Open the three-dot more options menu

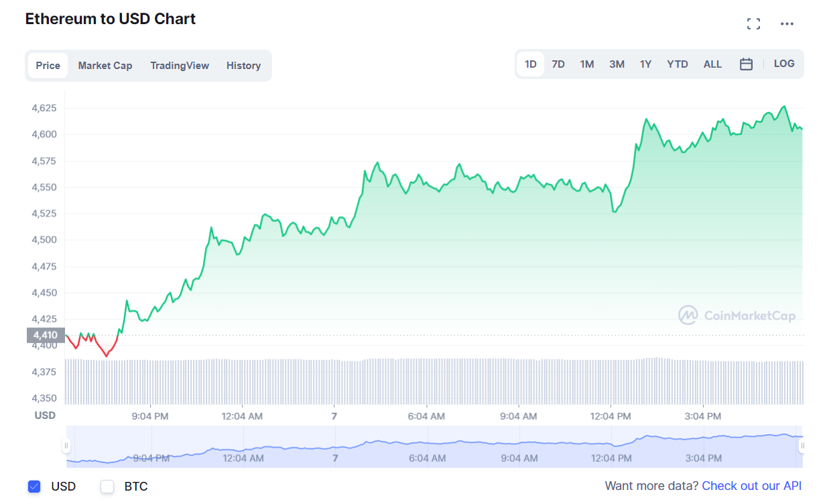point(787,24)
